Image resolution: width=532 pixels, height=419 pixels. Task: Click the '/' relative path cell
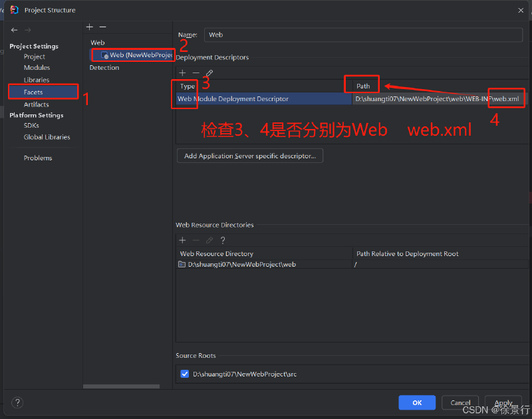(x=440, y=264)
